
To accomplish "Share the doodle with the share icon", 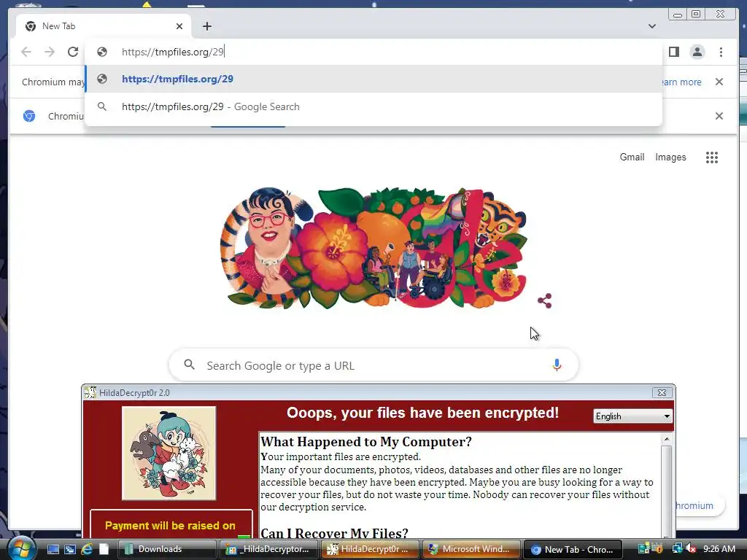I will point(544,301).
